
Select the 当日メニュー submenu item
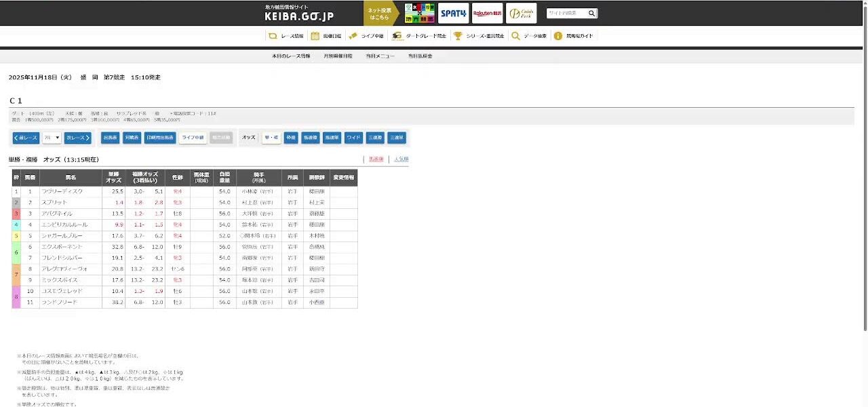pos(380,56)
